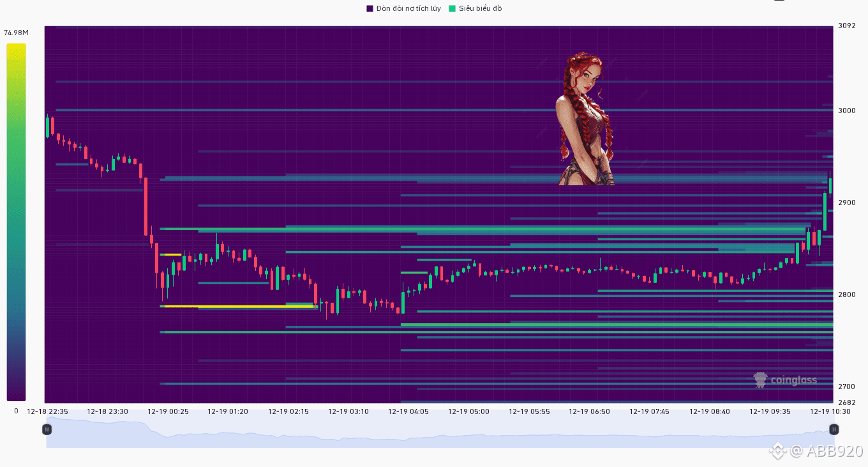
Task: Click the 12-19 10:30 time label
Action: click(x=830, y=411)
